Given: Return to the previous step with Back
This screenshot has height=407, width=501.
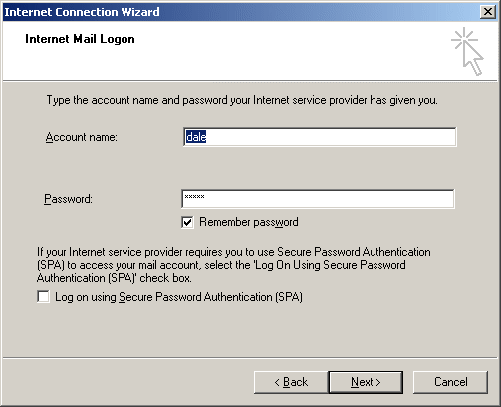Looking at the screenshot, I should click(x=291, y=382).
